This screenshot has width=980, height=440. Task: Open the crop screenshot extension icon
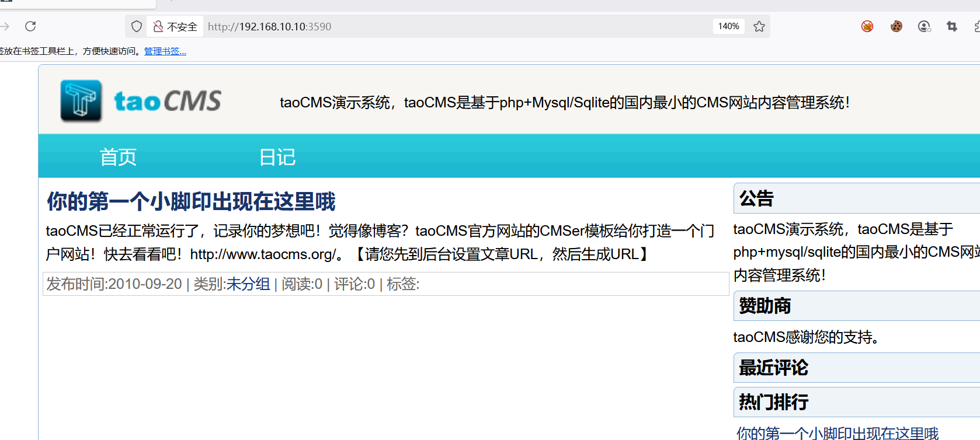click(x=952, y=26)
